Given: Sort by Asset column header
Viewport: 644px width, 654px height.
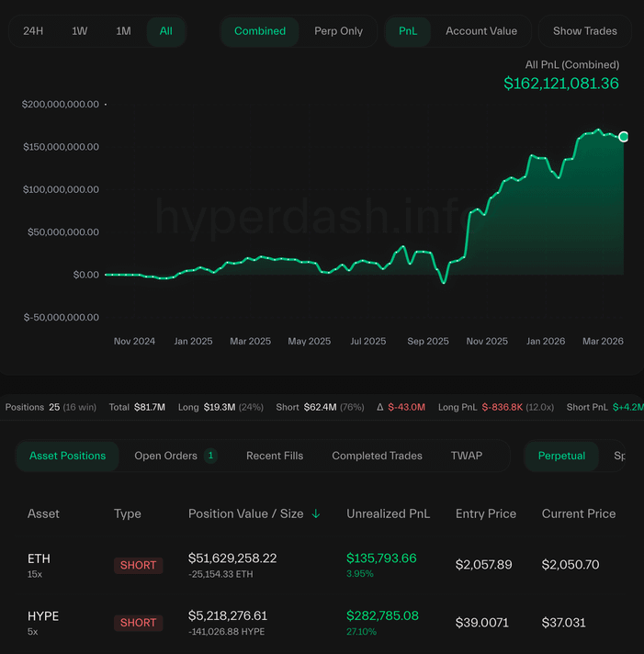Looking at the screenshot, I should [43, 513].
